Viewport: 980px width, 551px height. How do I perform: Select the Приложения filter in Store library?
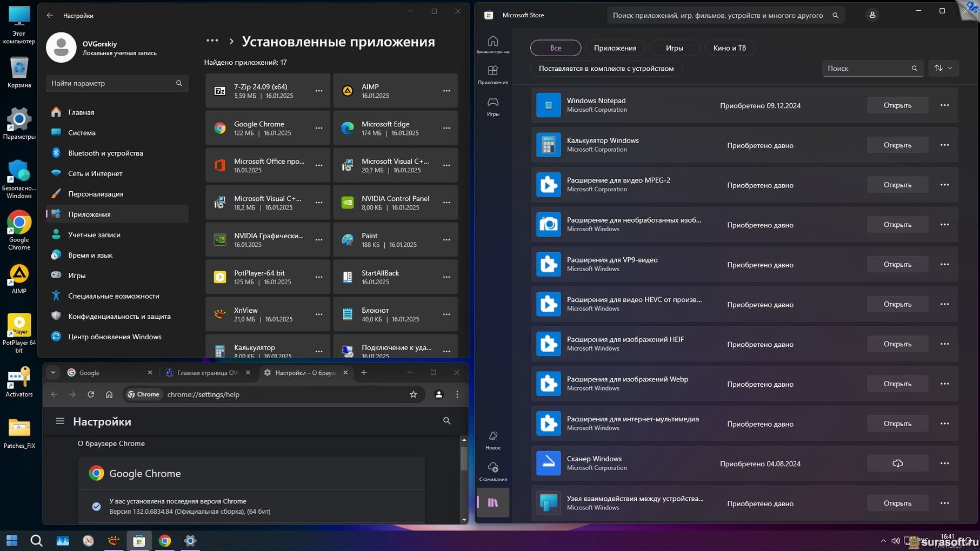pyautogui.click(x=615, y=48)
